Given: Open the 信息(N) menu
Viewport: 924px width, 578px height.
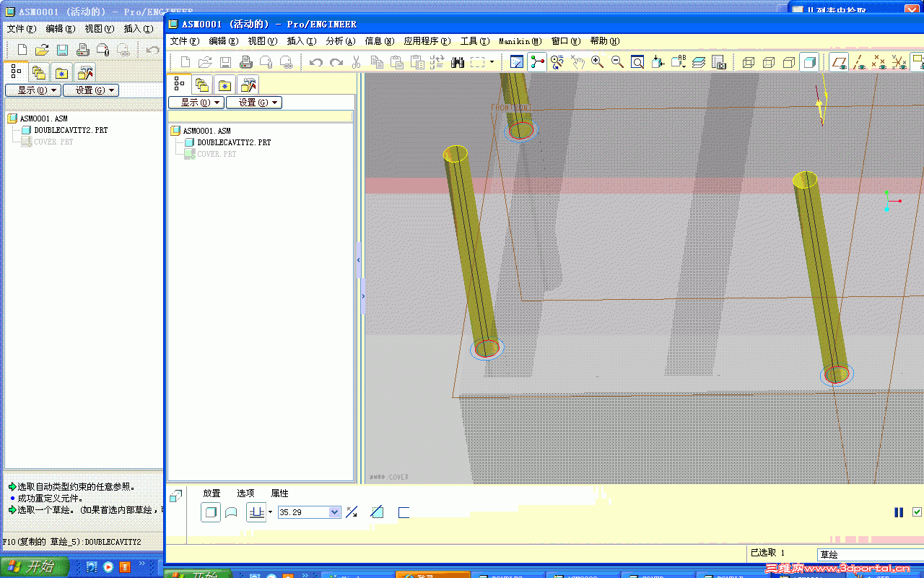Looking at the screenshot, I should [380, 41].
